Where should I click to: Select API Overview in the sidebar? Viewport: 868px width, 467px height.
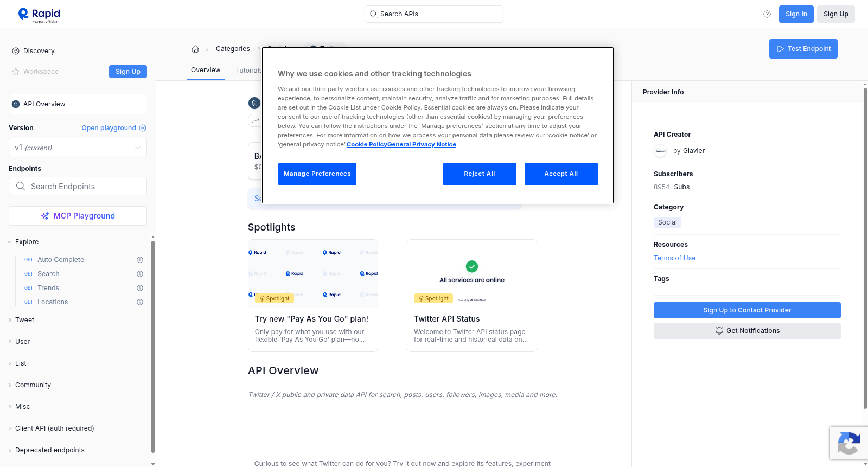coord(78,104)
